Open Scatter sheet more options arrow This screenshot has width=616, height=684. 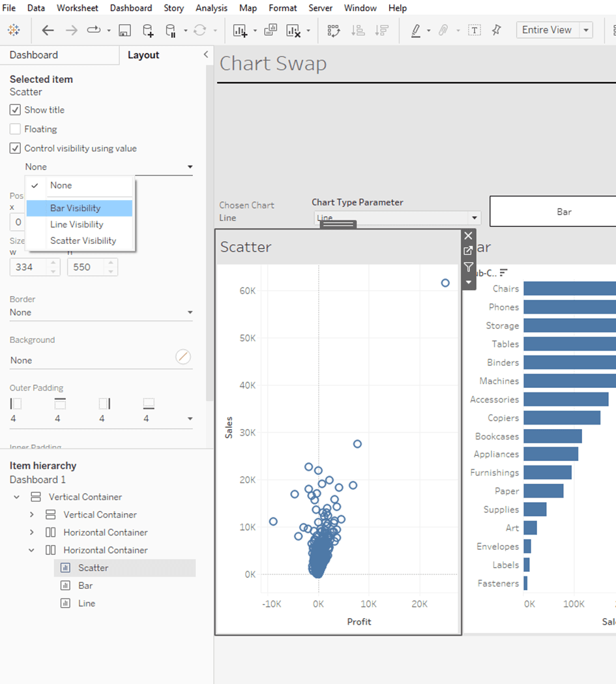pyautogui.click(x=468, y=282)
